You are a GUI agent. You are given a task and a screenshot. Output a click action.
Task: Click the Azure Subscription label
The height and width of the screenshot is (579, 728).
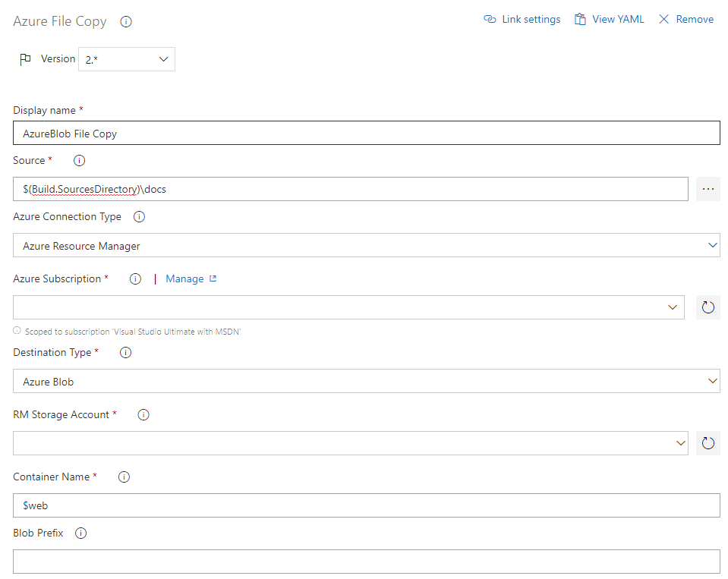tap(57, 278)
